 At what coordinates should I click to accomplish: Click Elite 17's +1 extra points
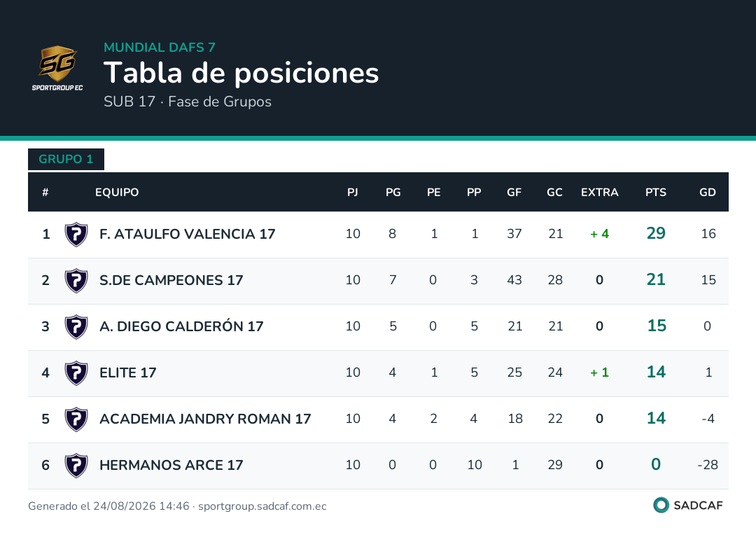[599, 373]
